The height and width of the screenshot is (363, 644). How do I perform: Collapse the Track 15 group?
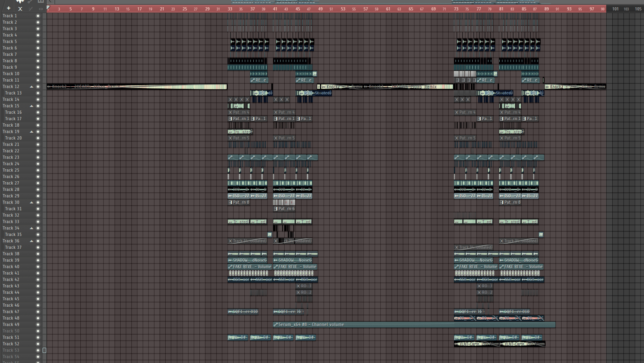click(31, 106)
